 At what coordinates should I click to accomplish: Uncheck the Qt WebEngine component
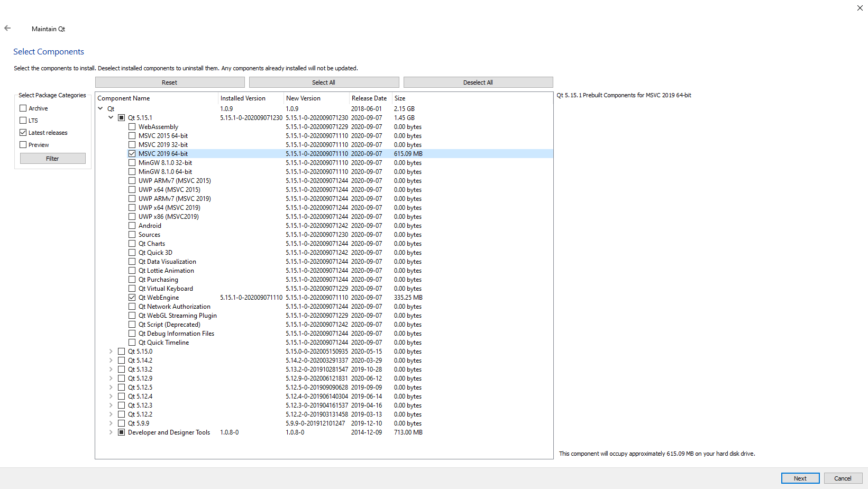point(132,297)
